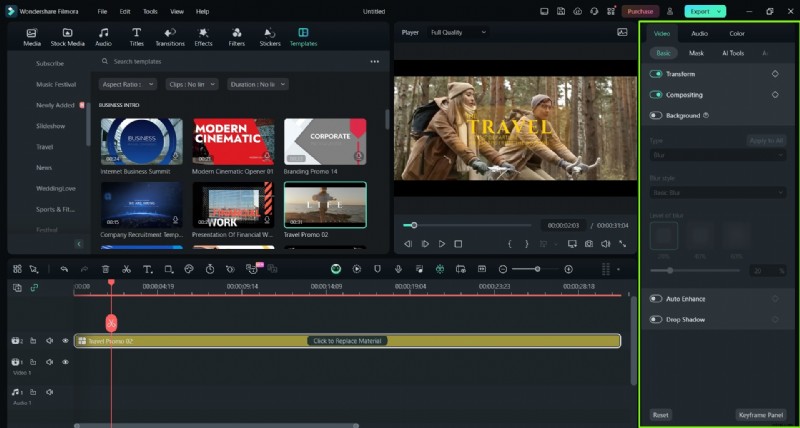Open the File menu

coord(102,11)
